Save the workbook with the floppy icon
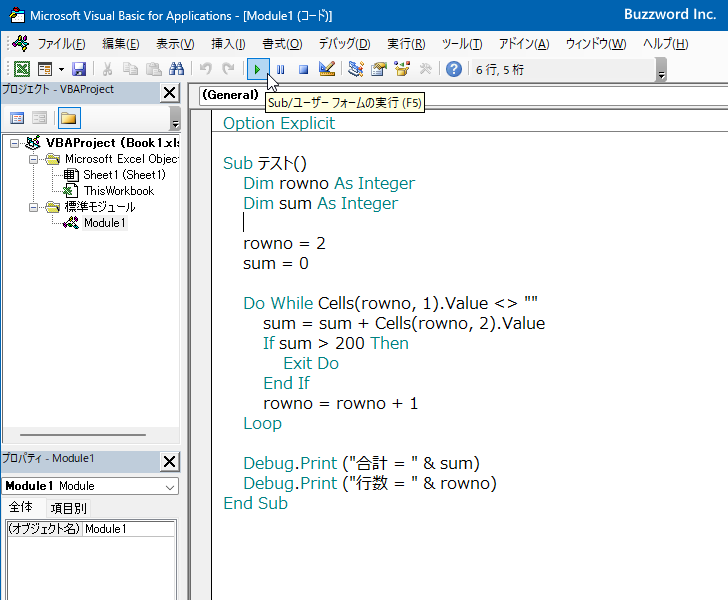Image resolution: width=728 pixels, height=600 pixels. click(79, 69)
